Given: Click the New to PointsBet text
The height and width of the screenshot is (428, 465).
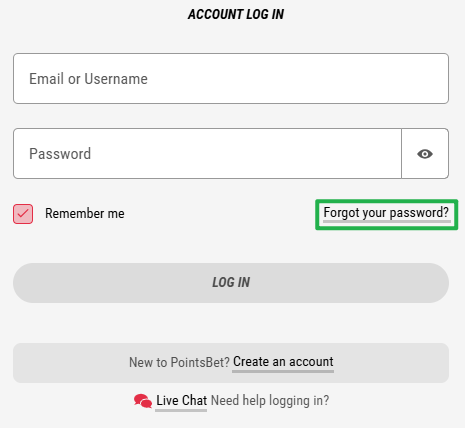Looking at the screenshot, I should point(179,362).
